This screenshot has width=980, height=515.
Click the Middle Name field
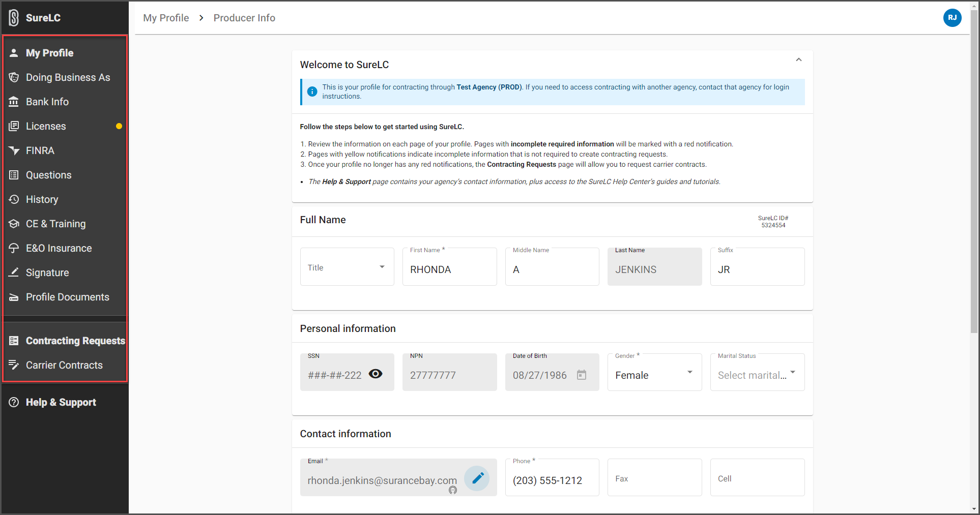coord(552,267)
